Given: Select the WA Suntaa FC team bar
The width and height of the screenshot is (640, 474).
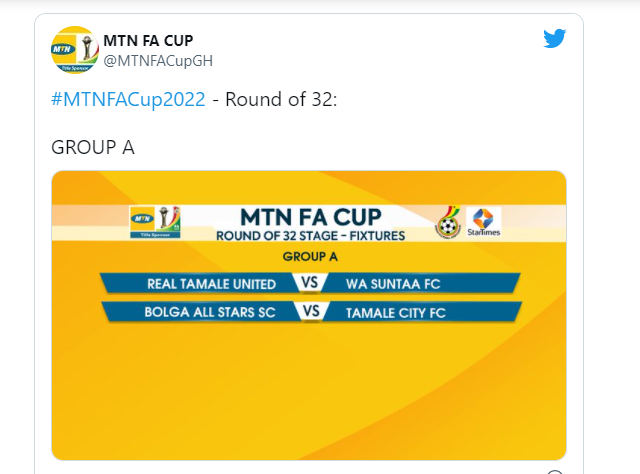Looking at the screenshot, I should click(x=420, y=283).
